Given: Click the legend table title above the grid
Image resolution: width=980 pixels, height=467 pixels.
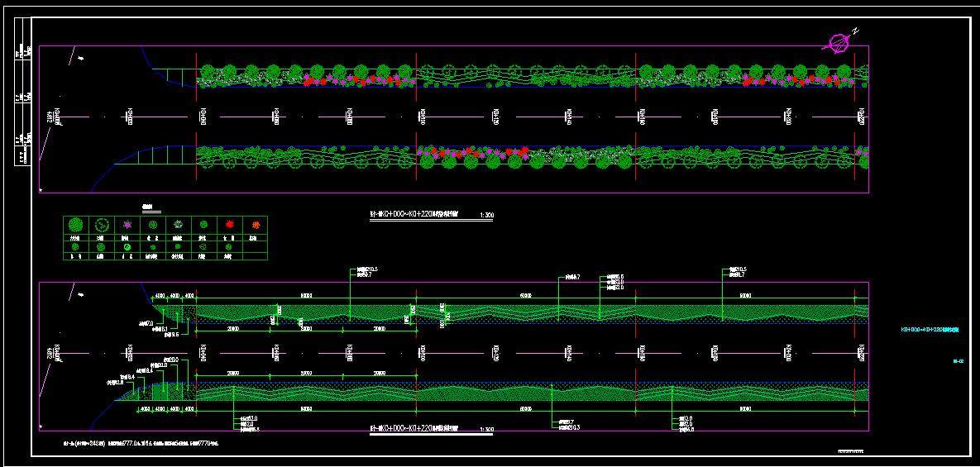Looking at the screenshot, I should [149, 207].
